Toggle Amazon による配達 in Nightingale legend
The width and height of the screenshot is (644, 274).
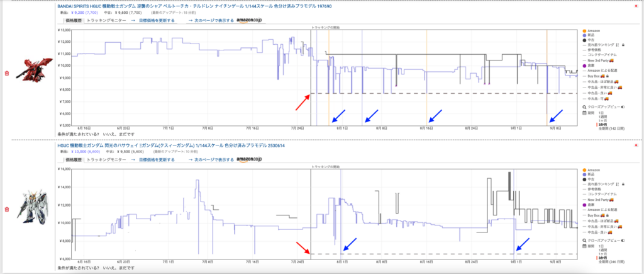[600, 71]
